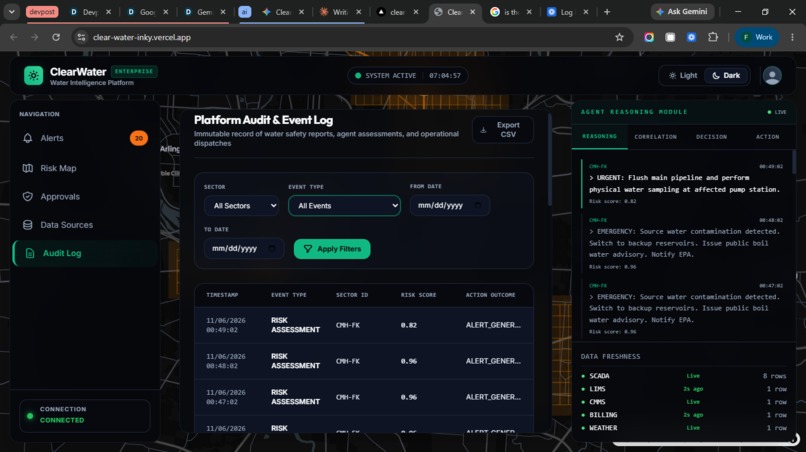806x452 pixels.
Task: Export the audit log as CSV
Action: 503,130
